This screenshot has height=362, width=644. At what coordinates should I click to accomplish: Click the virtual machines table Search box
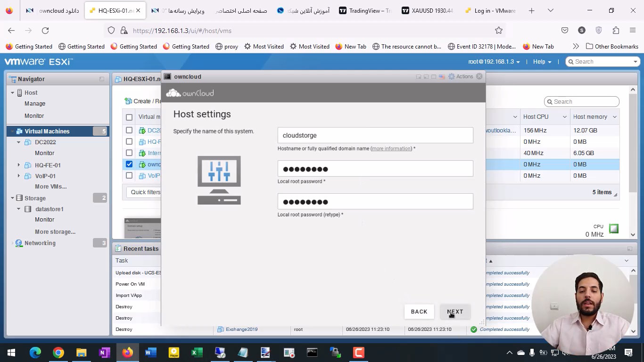(x=581, y=102)
